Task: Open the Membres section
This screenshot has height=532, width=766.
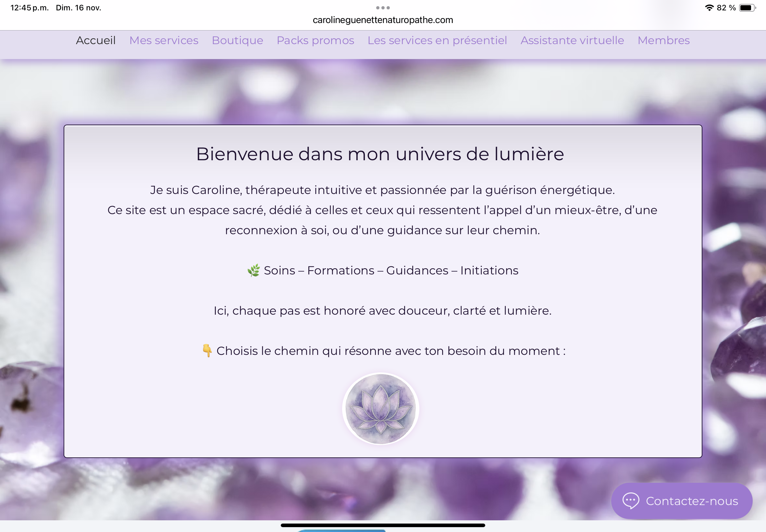Action: (x=663, y=40)
